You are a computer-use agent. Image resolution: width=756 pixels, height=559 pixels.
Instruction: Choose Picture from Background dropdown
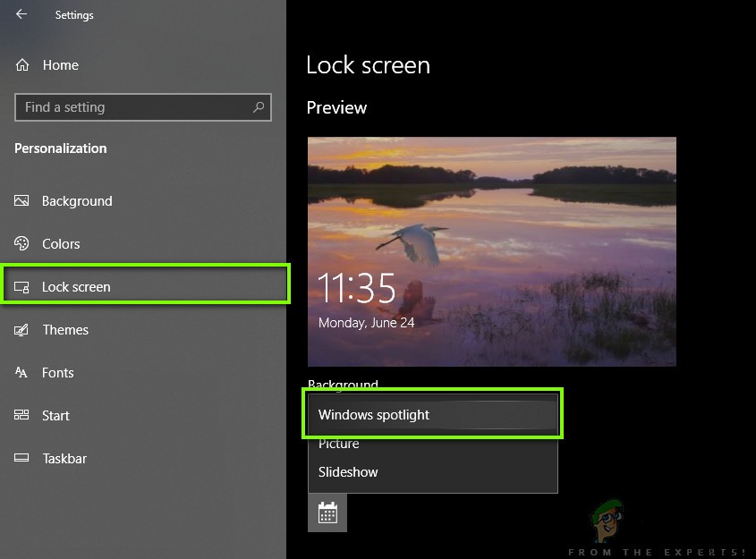[432, 444]
